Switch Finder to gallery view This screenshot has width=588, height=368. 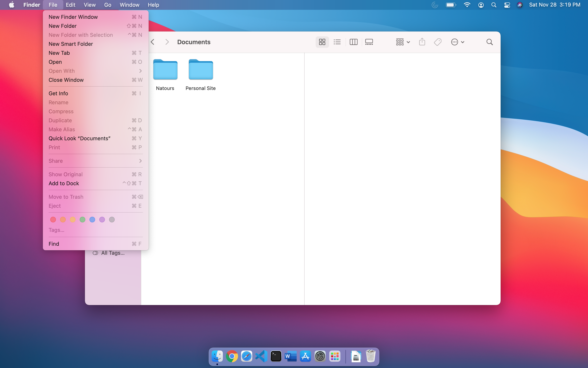pyautogui.click(x=369, y=42)
